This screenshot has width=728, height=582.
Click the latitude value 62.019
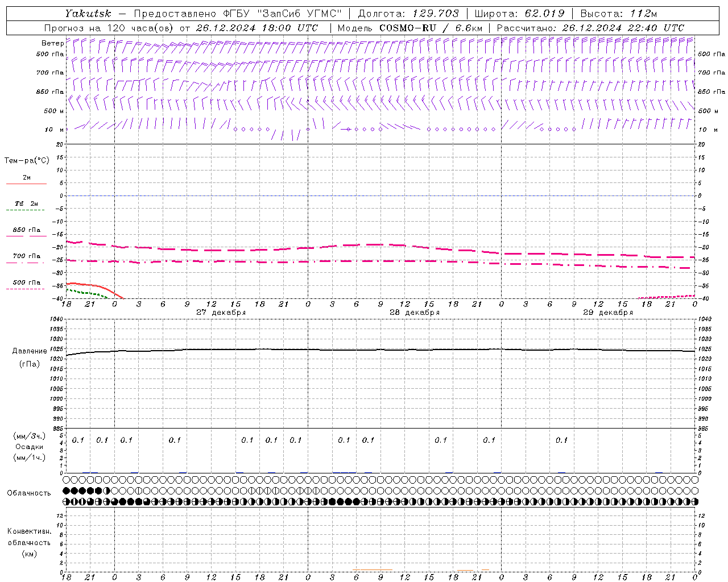[x=544, y=14]
